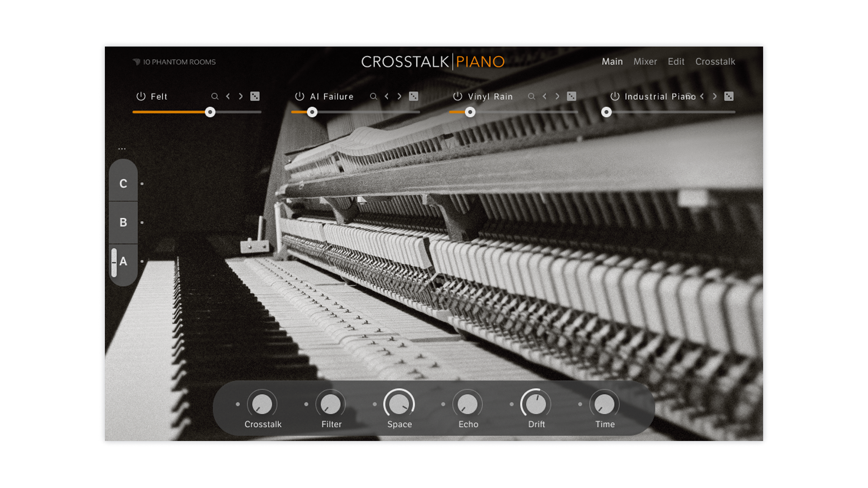Randomize AI Failure layer with dice icon
Image resolution: width=868 pixels, height=488 pixels.
414,96
